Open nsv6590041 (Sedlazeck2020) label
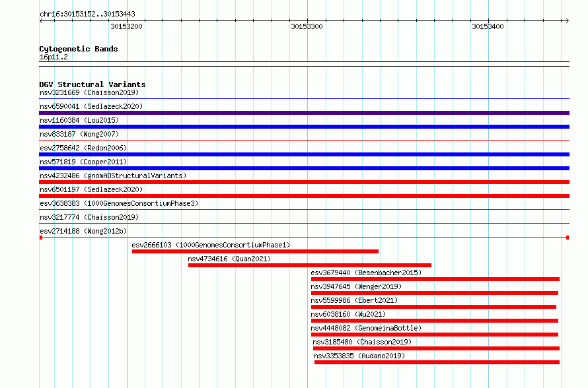Viewport: 588px width, 388px height. (91, 106)
